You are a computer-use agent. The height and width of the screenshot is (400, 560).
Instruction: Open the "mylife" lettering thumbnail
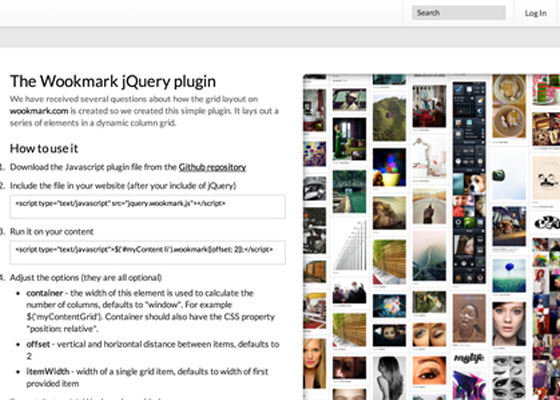pos(469,359)
